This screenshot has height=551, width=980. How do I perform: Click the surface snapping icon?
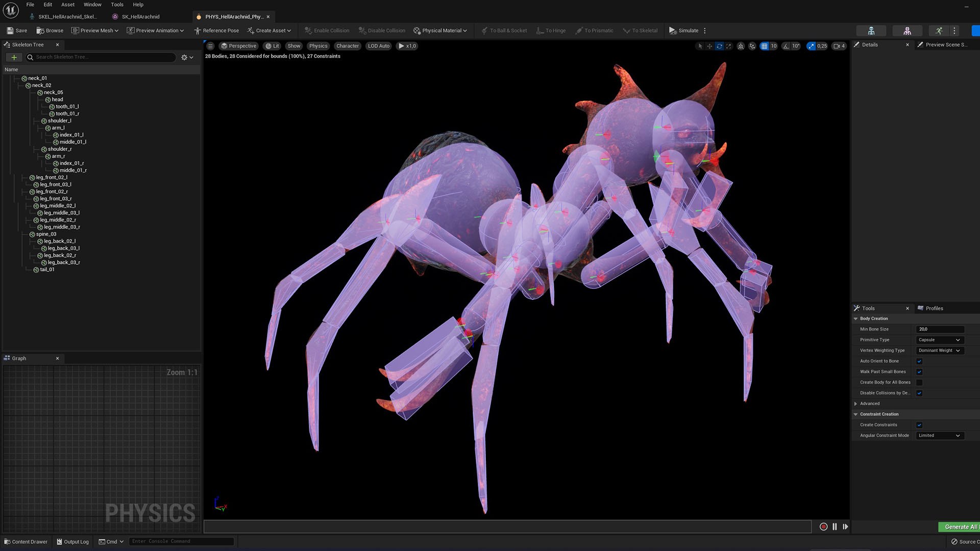point(752,46)
